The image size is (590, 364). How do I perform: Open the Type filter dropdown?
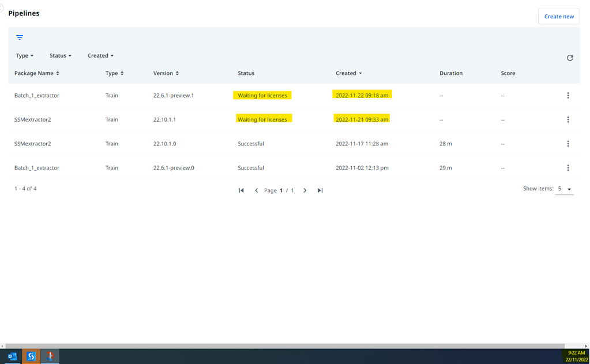click(x=24, y=55)
